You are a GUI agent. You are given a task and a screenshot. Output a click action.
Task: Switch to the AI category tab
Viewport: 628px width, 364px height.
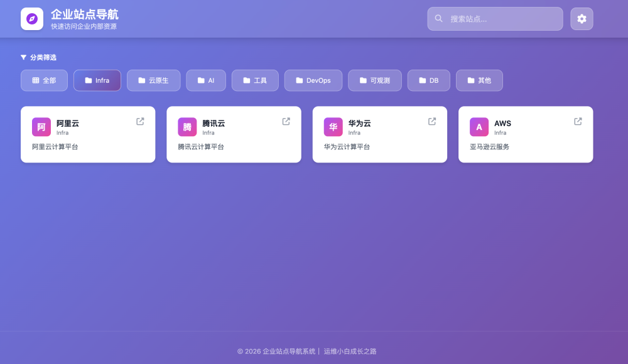206,80
